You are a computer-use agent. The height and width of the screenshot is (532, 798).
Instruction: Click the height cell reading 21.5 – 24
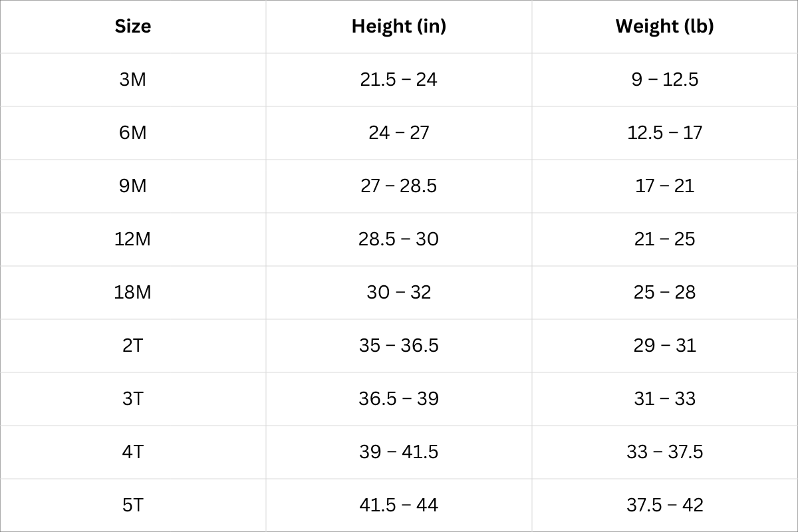click(398, 80)
